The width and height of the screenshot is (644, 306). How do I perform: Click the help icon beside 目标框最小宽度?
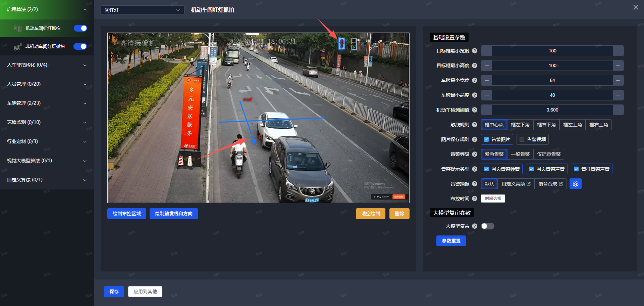click(475, 51)
